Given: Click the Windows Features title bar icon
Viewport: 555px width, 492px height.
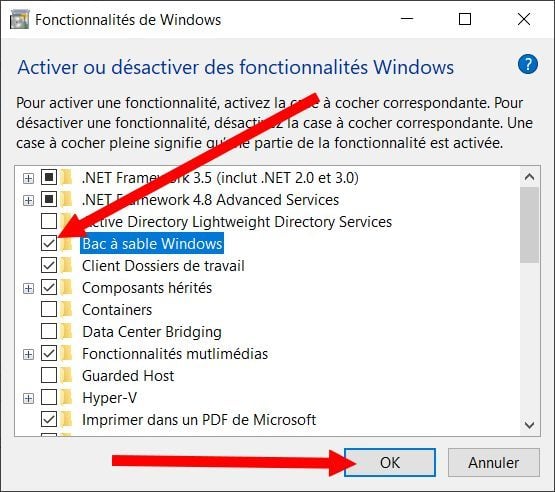Looking at the screenshot, I should click(19, 19).
